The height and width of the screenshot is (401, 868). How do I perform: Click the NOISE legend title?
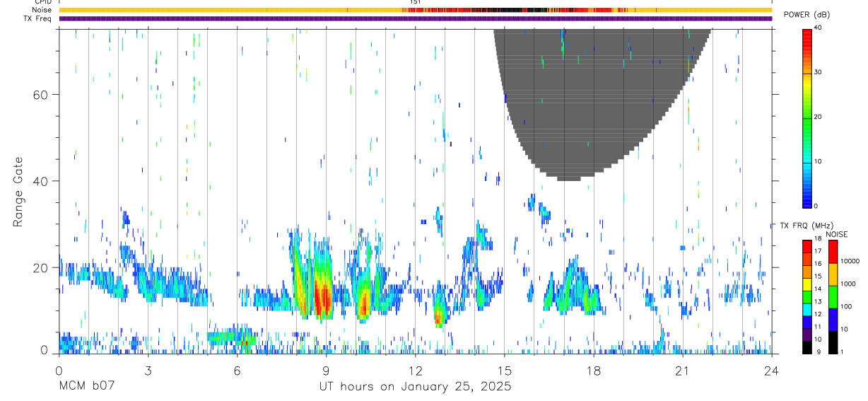click(x=835, y=234)
